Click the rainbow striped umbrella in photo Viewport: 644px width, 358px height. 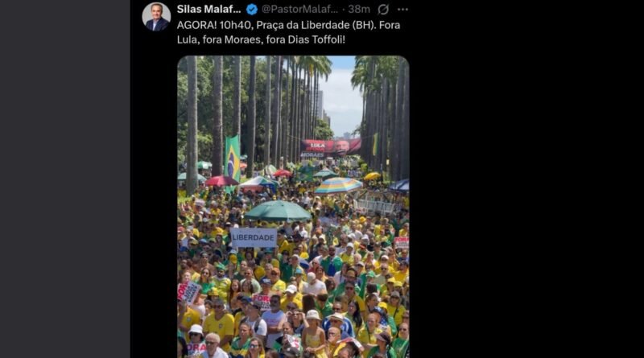(x=338, y=185)
